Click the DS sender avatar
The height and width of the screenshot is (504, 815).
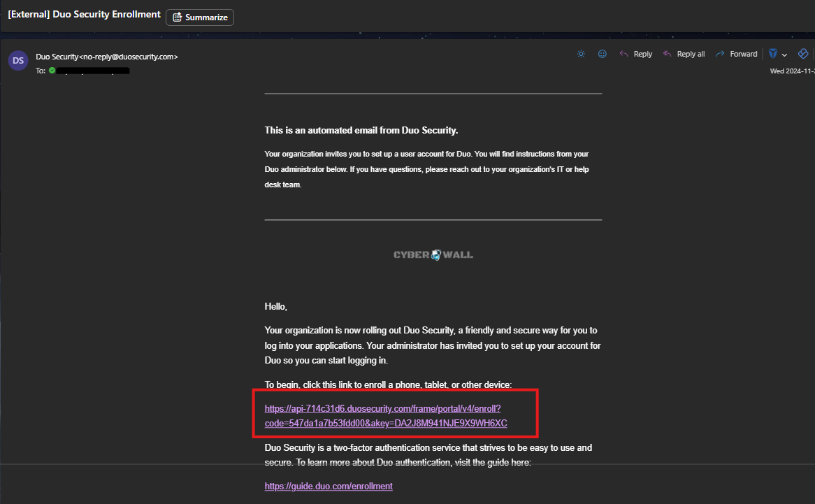(x=18, y=61)
